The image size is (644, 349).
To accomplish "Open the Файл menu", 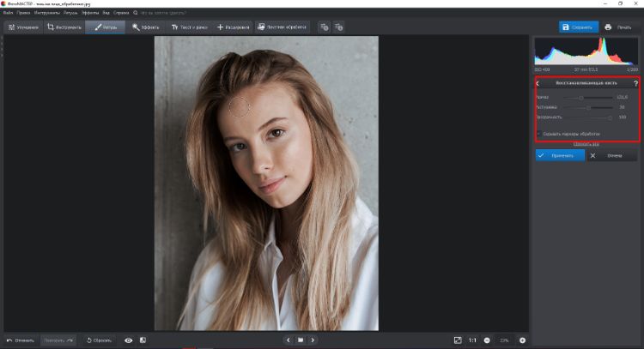I will click(x=9, y=13).
